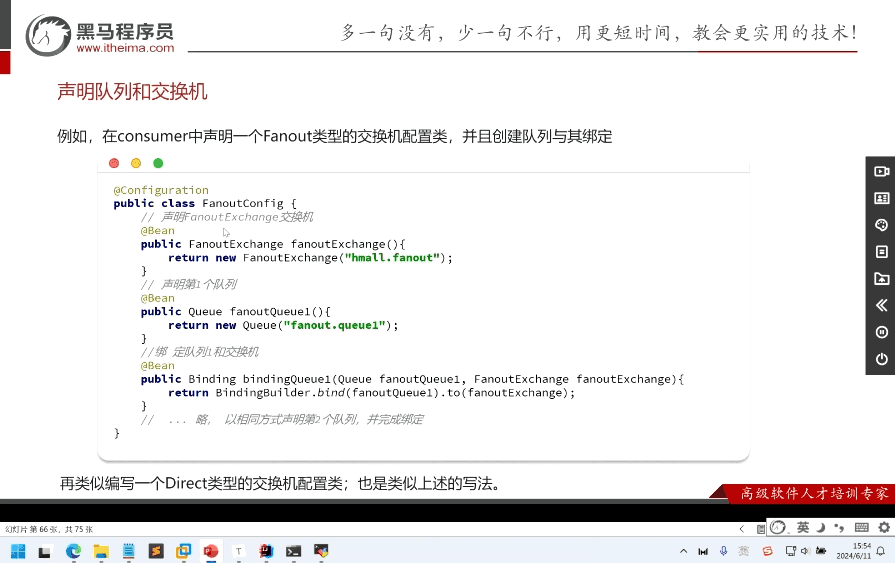895x563 pixels.
Task: Toggle English mode in input method bar
Action: 802,527
